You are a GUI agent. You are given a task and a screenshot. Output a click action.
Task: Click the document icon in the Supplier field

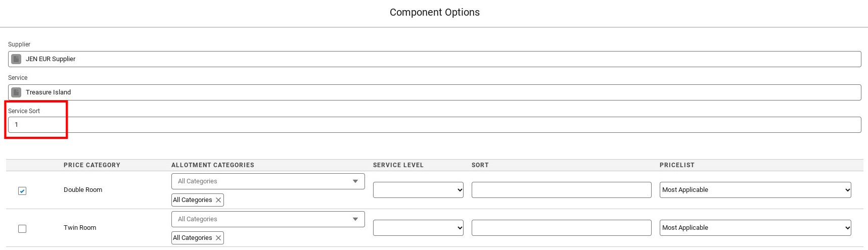16,59
